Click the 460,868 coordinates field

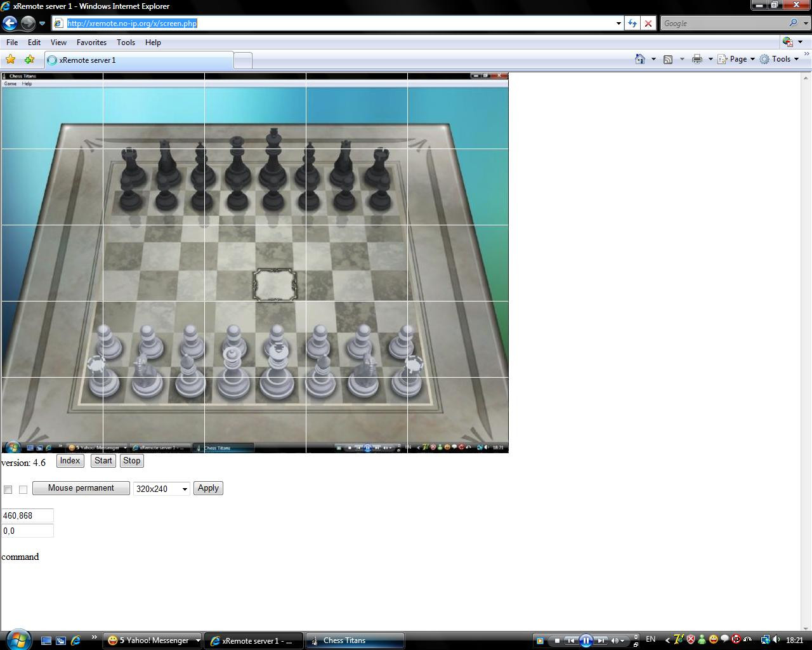point(27,515)
